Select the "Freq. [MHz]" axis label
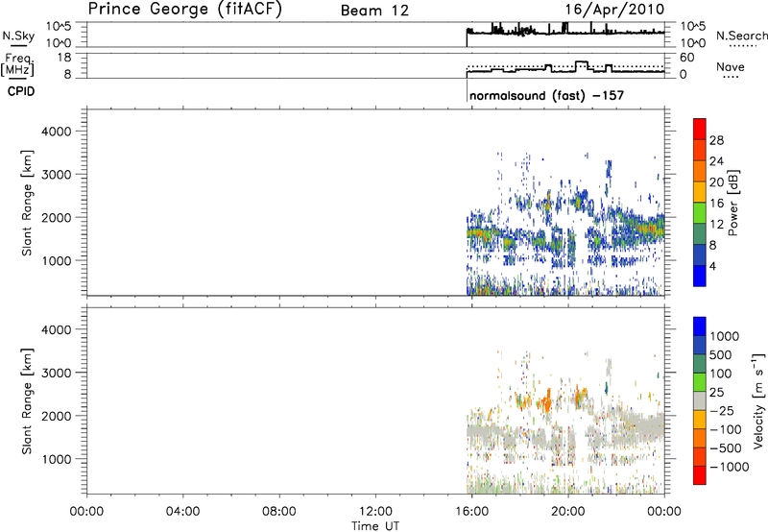This screenshot has width=768, height=532. (x=18, y=65)
